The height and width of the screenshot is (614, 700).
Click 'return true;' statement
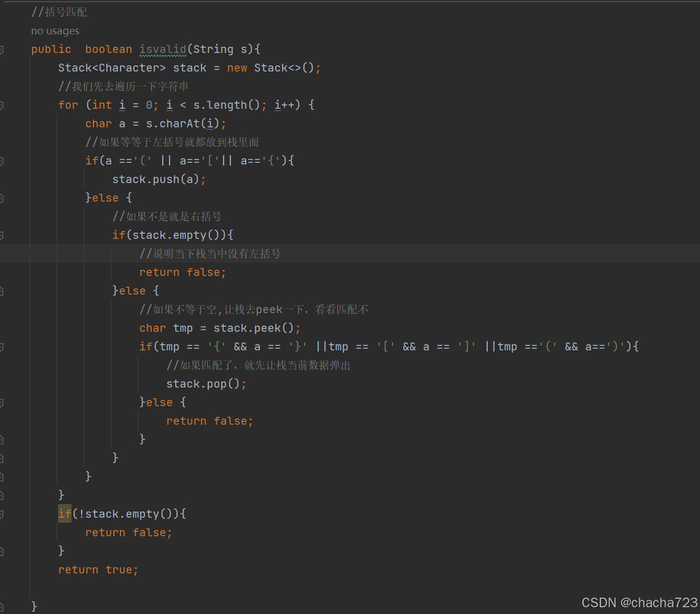coord(99,570)
